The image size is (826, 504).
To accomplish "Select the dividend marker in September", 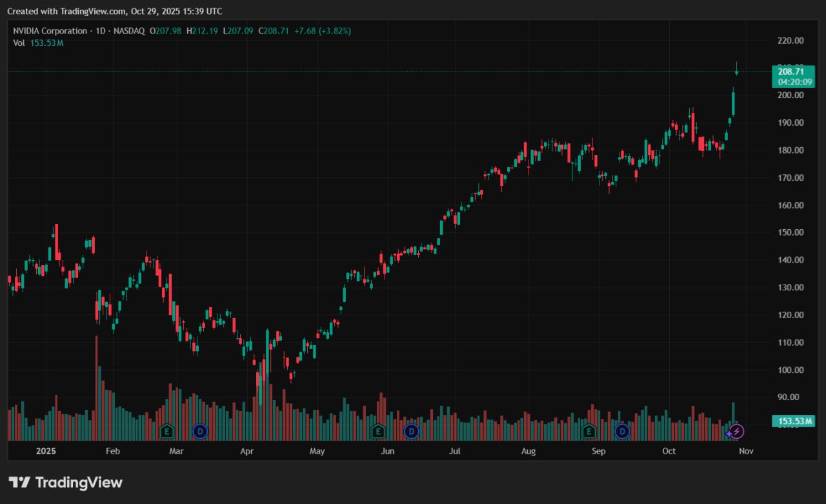I will [x=622, y=430].
